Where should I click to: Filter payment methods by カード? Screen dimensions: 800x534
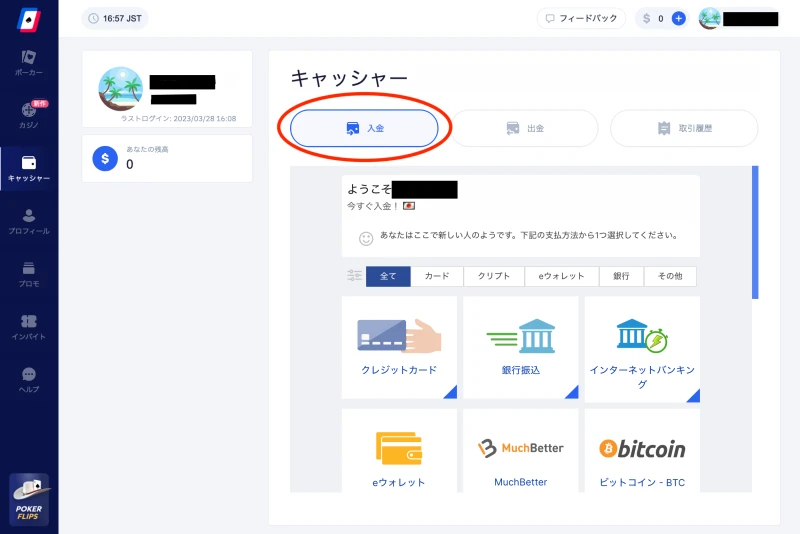(436, 276)
